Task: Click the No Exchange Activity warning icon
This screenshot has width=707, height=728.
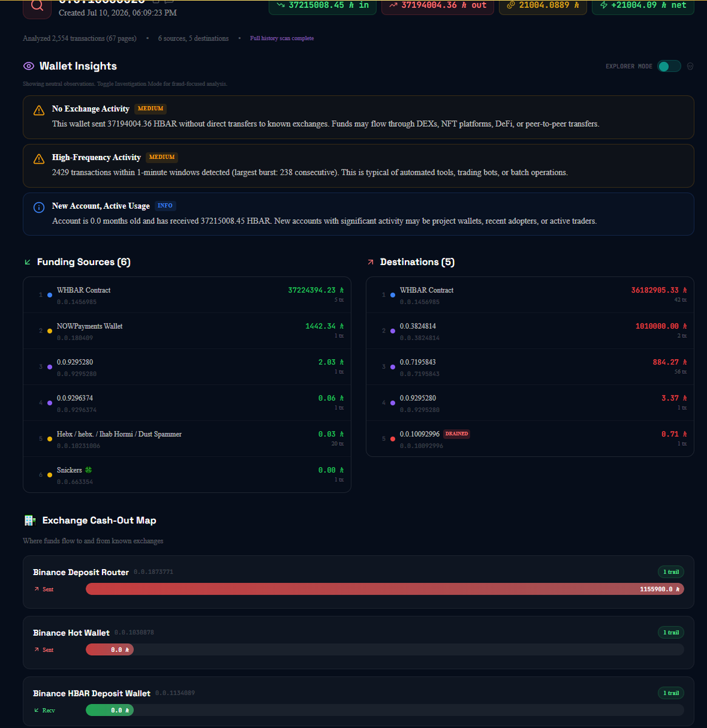Action: (39, 110)
